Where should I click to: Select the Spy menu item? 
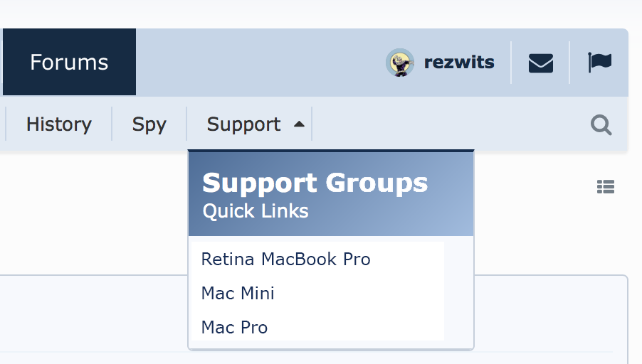(x=149, y=124)
